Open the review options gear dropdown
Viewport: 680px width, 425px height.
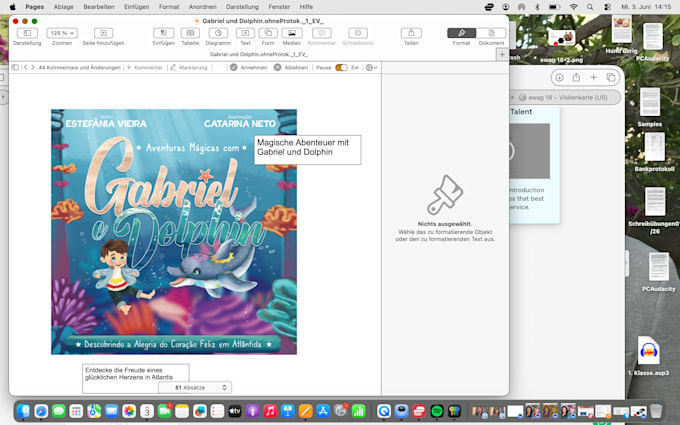pyautogui.click(x=371, y=68)
